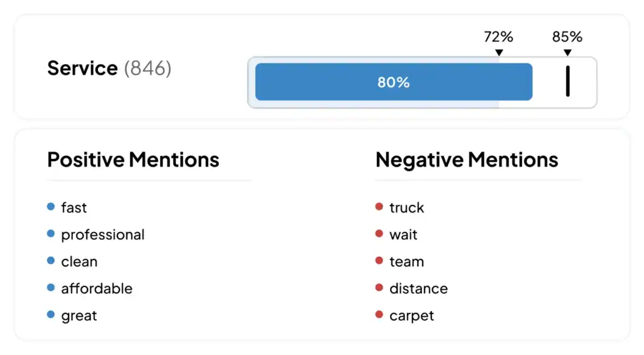
Task: Click the red bullet beside truck
Action: tap(379, 207)
